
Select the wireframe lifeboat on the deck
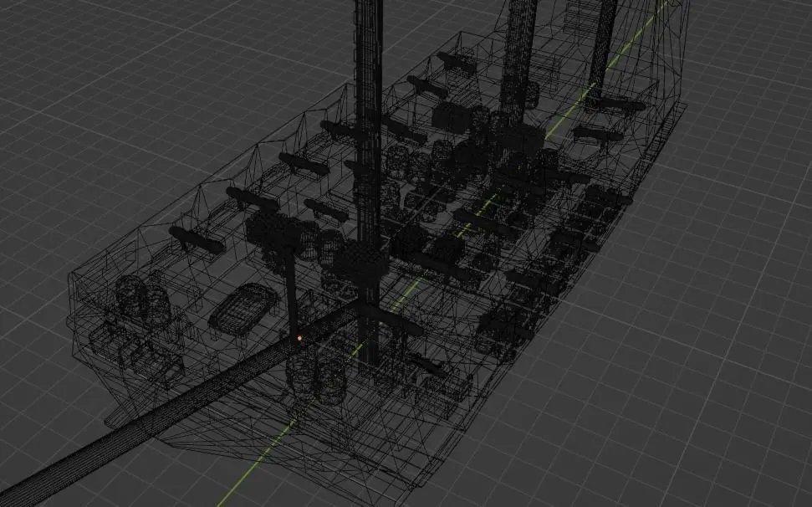click(x=243, y=309)
